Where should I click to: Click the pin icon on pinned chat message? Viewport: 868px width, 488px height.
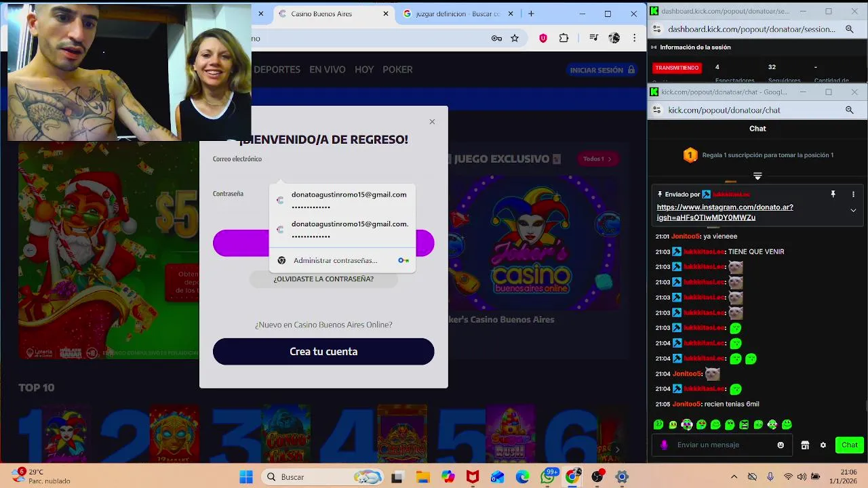pos(833,195)
